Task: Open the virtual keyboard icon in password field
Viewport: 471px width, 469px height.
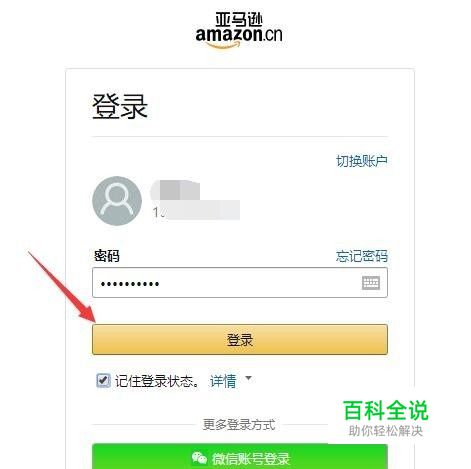Action: click(x=371, y=283)
